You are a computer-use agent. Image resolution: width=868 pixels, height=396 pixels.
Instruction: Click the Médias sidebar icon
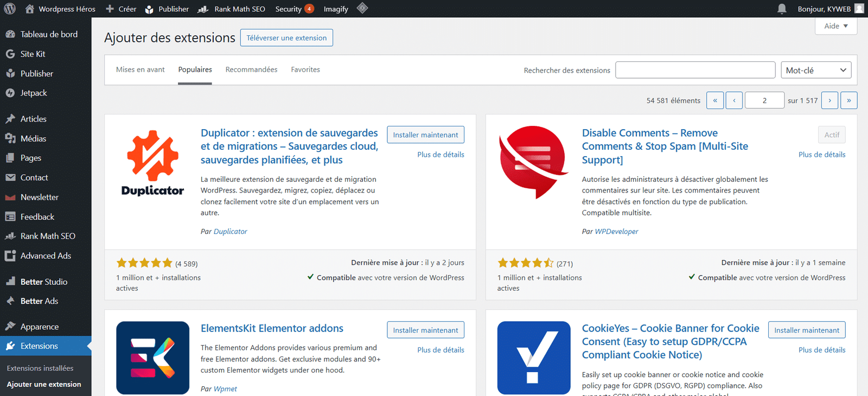tap(10, 139)
